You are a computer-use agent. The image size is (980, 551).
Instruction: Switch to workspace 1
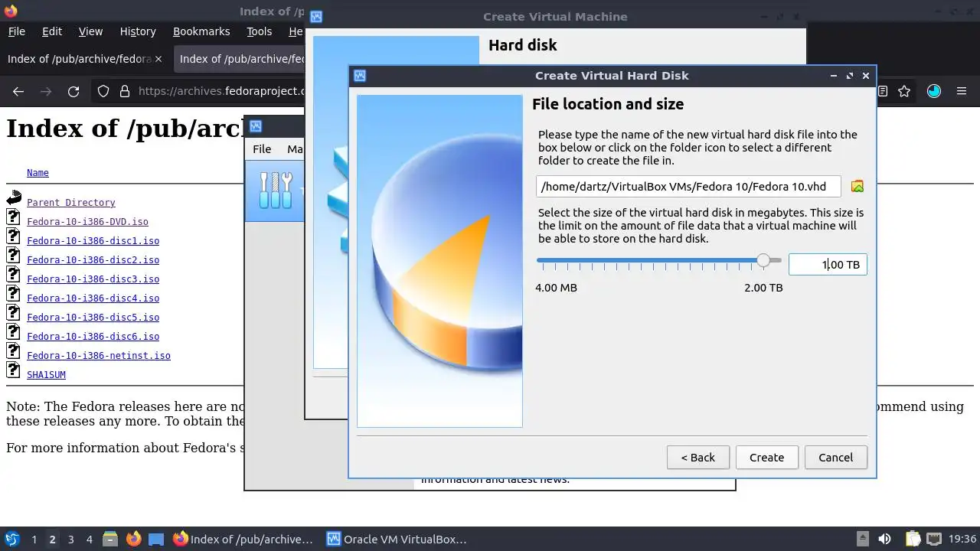click(34, 540)
